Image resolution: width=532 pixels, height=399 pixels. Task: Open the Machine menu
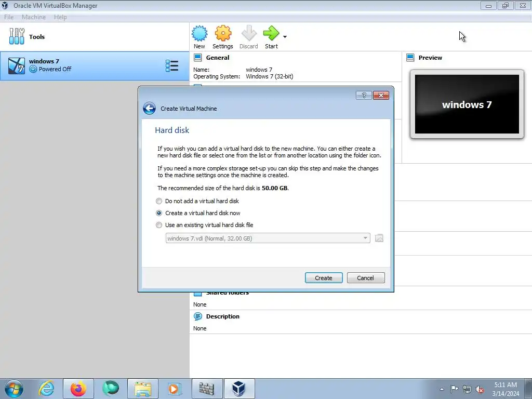pyautogui.click(x=34, y=17)
